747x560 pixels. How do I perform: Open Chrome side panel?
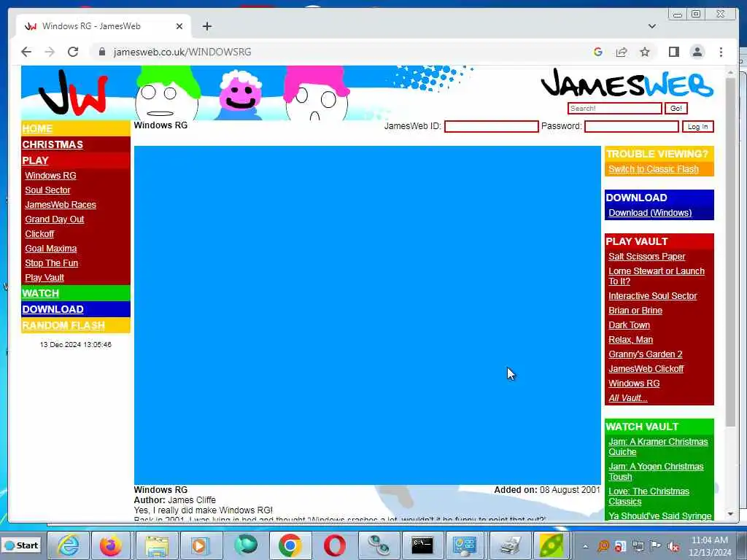pyautogui.click(x=673, y=52)
